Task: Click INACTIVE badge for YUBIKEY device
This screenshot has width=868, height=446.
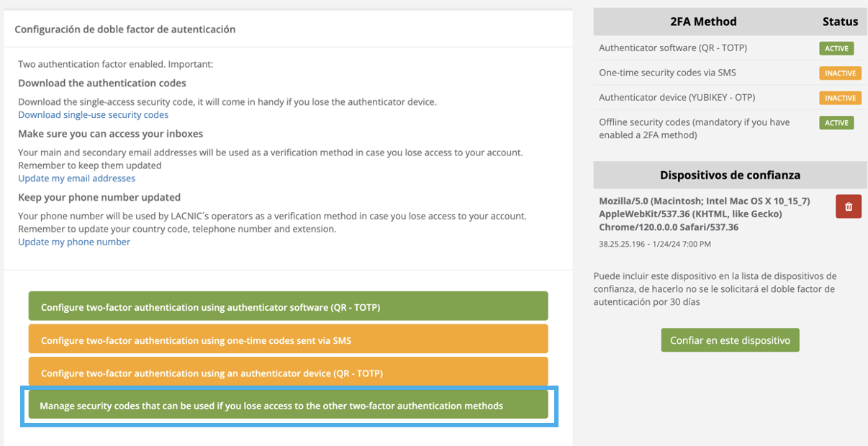Action: click(840, 98)
